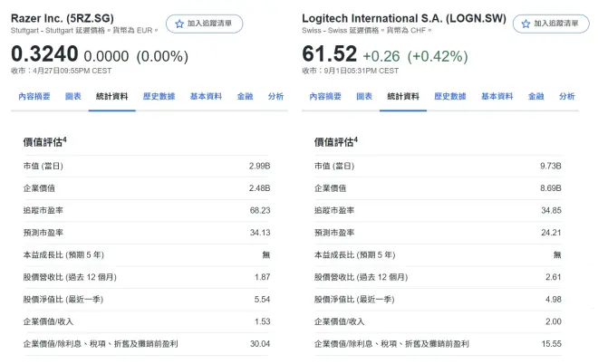Click Logitech's change +0.26 (+0.42%)

tap(415, 56)
